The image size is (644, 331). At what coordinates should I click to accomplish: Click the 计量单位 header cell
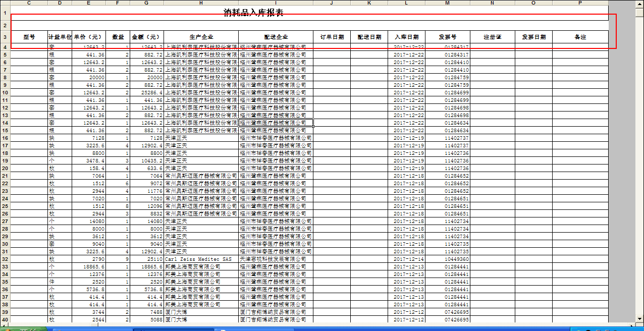60,37
